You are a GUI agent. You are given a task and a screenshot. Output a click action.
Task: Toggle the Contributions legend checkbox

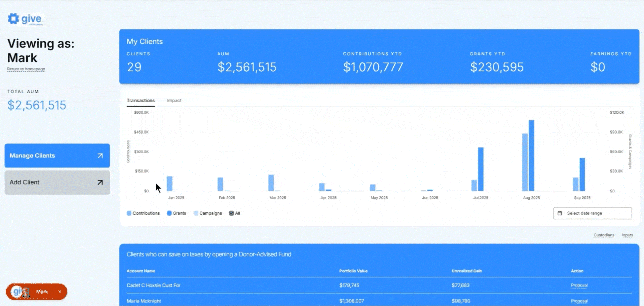(x=129, y=213)
